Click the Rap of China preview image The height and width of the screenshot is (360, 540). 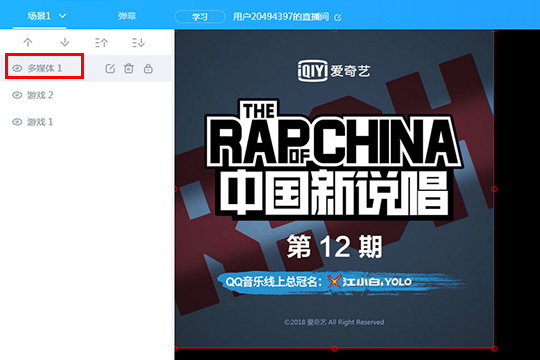(334, 189)
